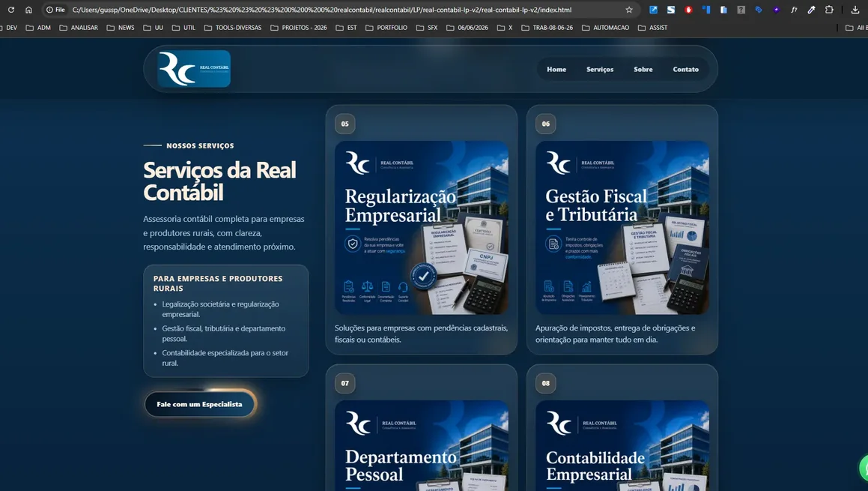Open the PORTFOLIO bookmarks folder
The height and width of the screenshot is (491, 868).
pos(386,28)
